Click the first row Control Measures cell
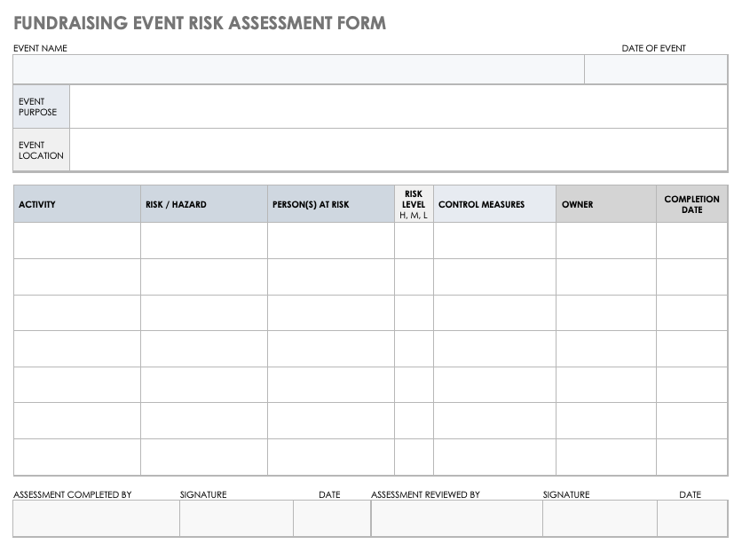 tap(494, 241)
